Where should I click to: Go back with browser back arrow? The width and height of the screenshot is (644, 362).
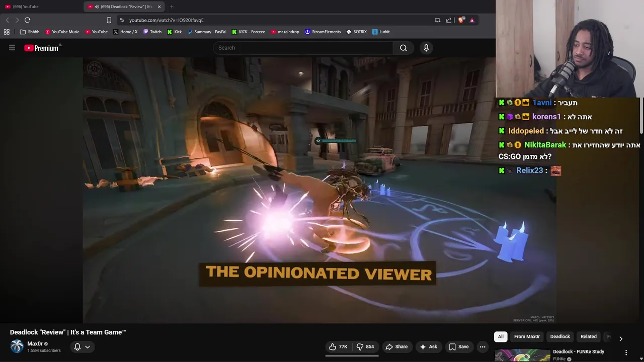[x=7, y=20]
